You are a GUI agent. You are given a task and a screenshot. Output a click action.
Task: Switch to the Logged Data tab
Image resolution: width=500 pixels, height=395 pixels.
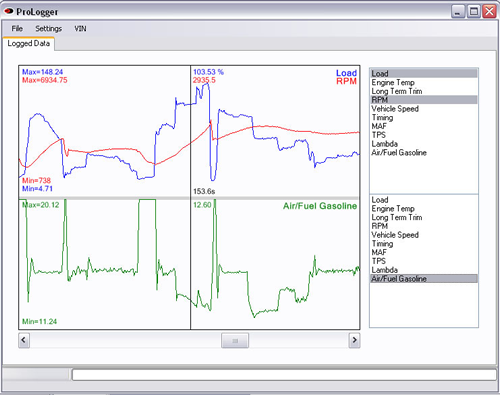(x=29, y=44)
